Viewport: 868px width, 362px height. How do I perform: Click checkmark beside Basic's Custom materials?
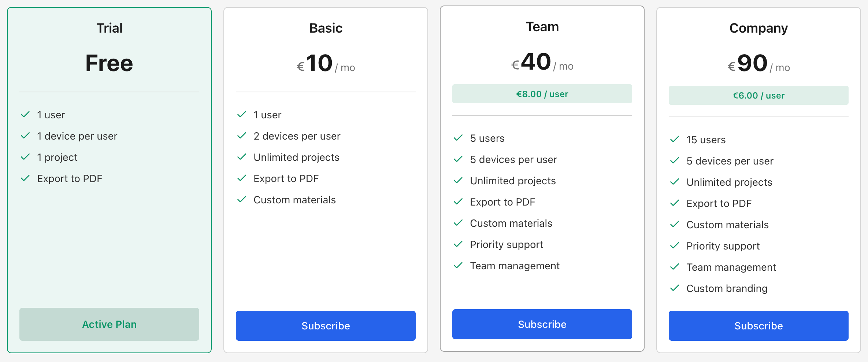click(242, 199)
